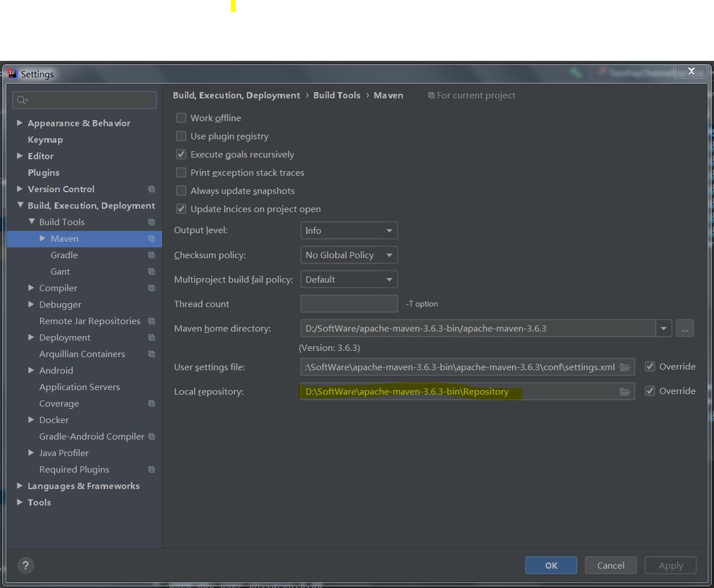
Task: Click the For current project icon
Action: point(431,96)
